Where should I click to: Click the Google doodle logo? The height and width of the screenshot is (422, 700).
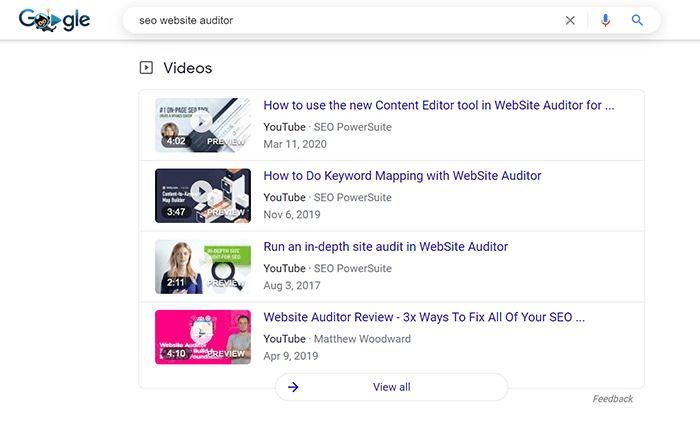point(54,20)
